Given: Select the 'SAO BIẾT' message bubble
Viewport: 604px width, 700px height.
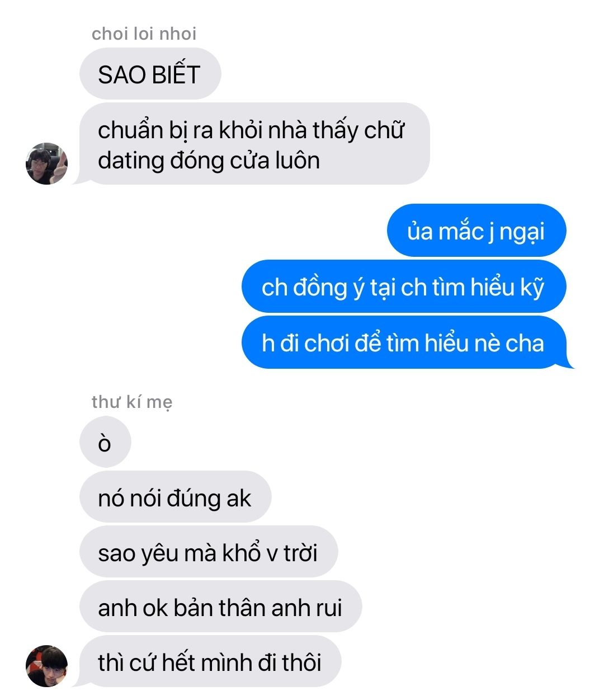Looking at the screenshot, I should pyautogui.click(x=150, y=74).
